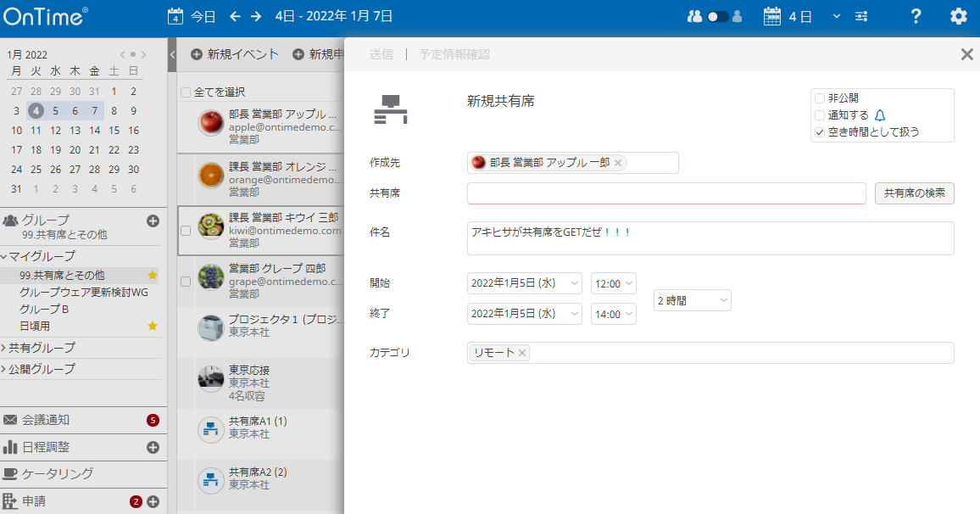Viewport: 980px width, 514px height.
Task: Open the filter settings sliders icon
Action: click(x=861, y=16)
